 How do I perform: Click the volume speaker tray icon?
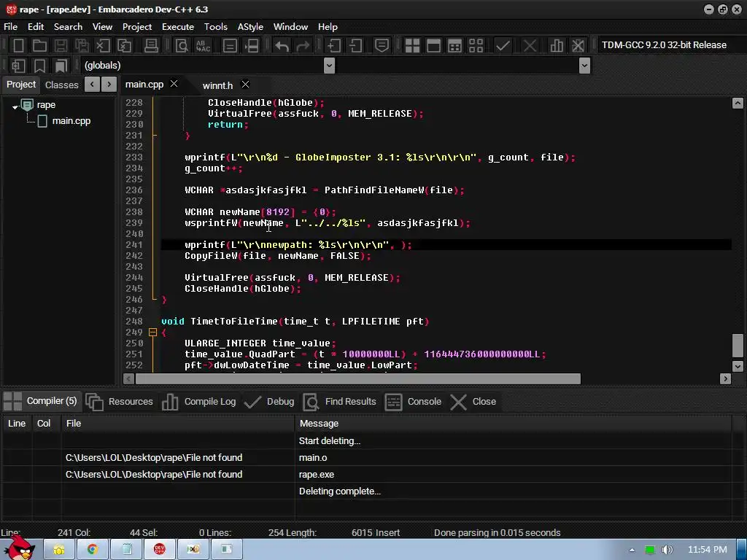(x=667, y=550)
